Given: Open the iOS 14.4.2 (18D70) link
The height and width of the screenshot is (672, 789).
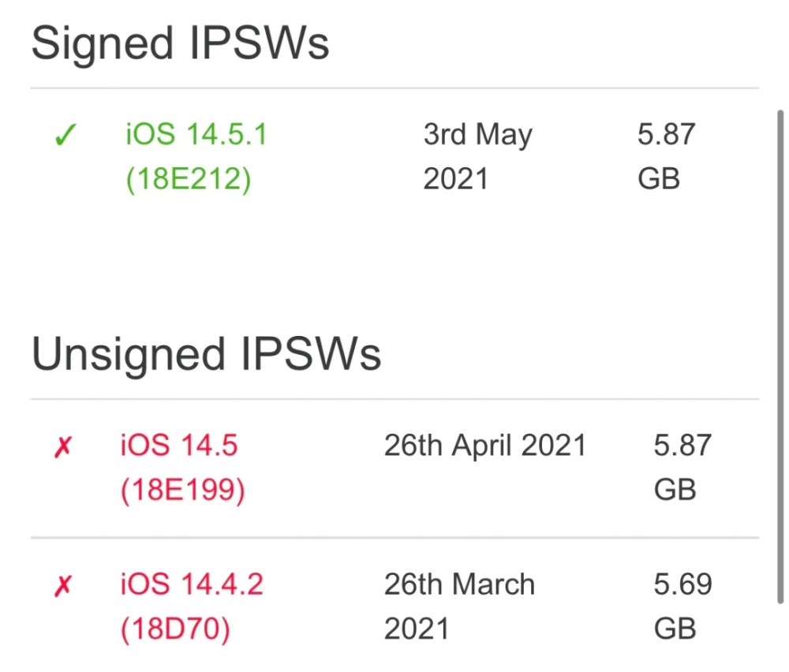Looking at the screenshot, I should tap(192, 607).
